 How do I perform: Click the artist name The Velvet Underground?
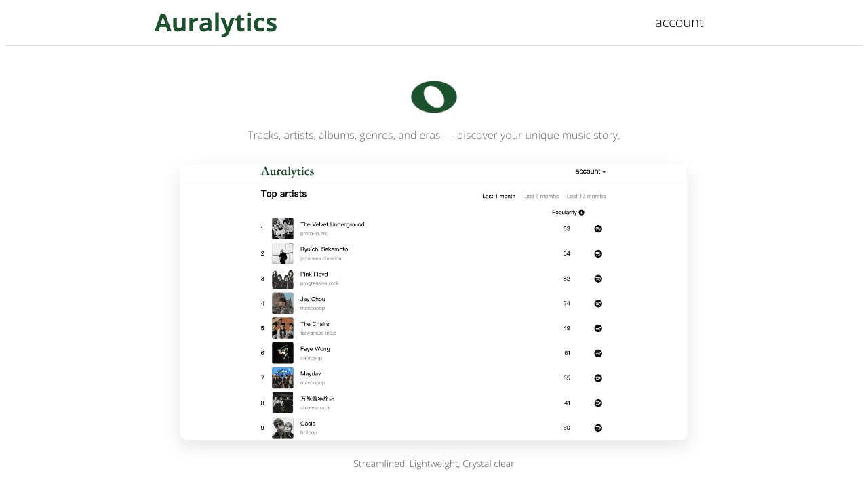332,224
